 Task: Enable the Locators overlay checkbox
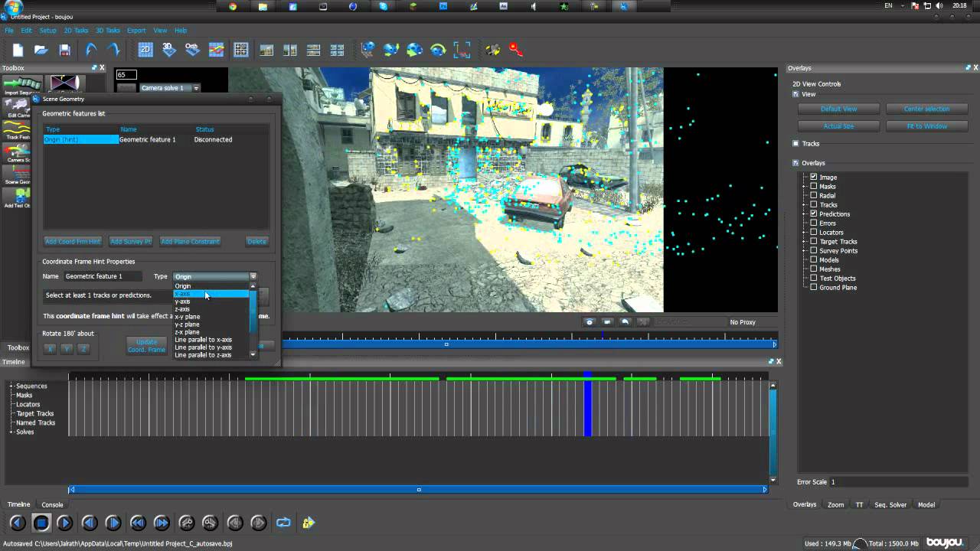[814, 232]
